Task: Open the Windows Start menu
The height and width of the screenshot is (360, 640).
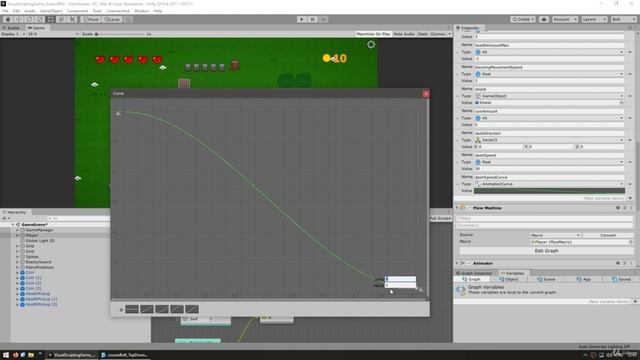Action: coord(6,355)
